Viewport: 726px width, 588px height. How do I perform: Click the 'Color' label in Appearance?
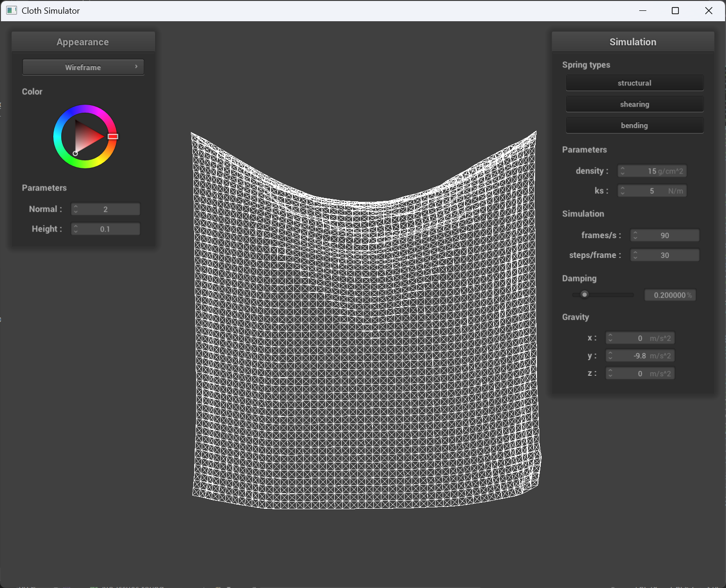pyautogui.click(x=32, y=91)
